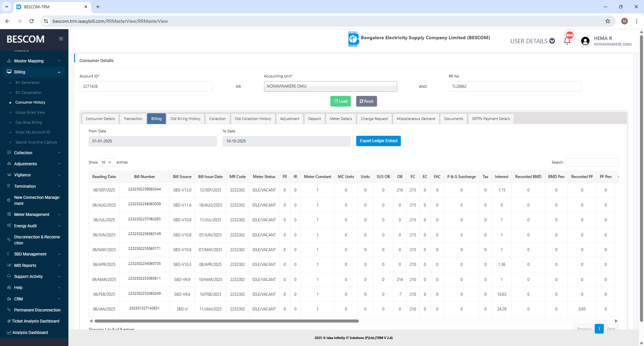Click the horizontal table scrollbar
The width and height of the screenshot is (644, 346).
pos(227,321)
